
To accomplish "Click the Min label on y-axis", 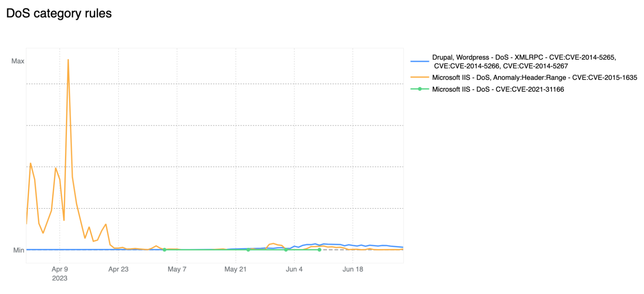I will pyautogui.click(x=18, y=250).
